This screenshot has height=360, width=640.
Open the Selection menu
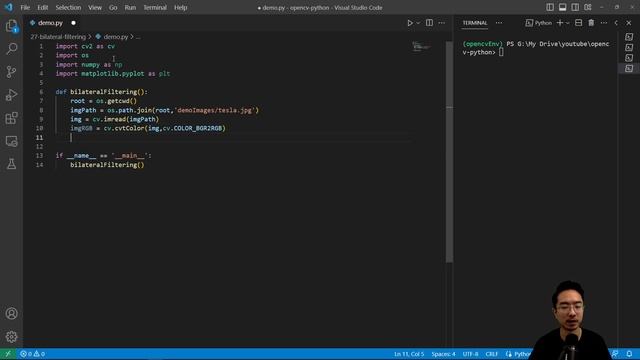[68, 7]
